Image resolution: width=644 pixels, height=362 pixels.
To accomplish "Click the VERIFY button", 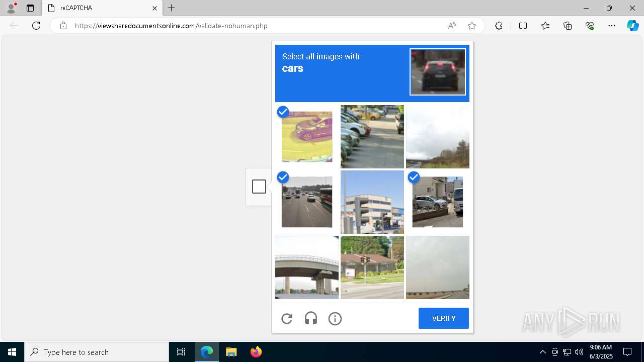I will (x=444, y=318).
